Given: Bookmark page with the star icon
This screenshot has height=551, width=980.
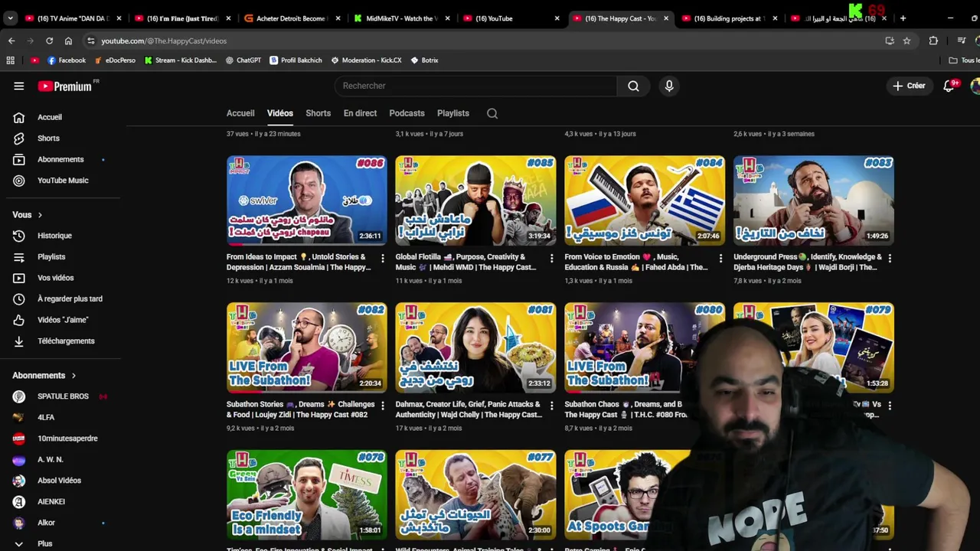Looking at the screenshot, I should [x=906, y=41].
